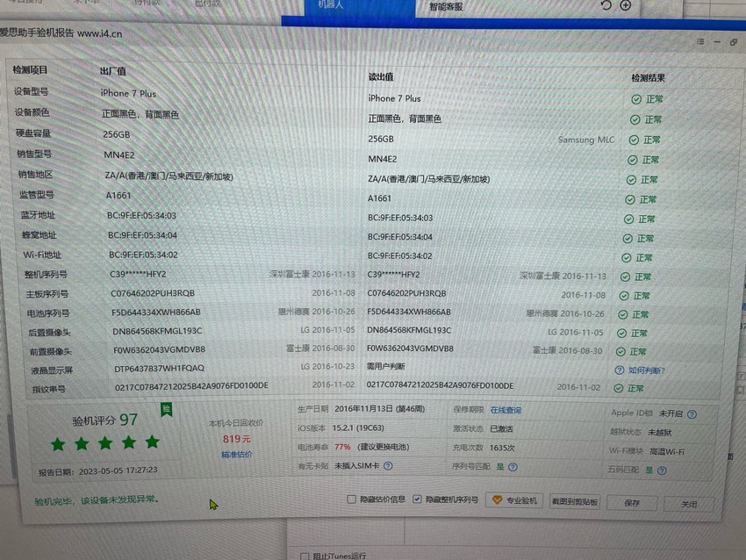Click the refresh icon beside 智能客服 tab
The height and width of the screenshot is (560, 746).
tap(606, 6)
